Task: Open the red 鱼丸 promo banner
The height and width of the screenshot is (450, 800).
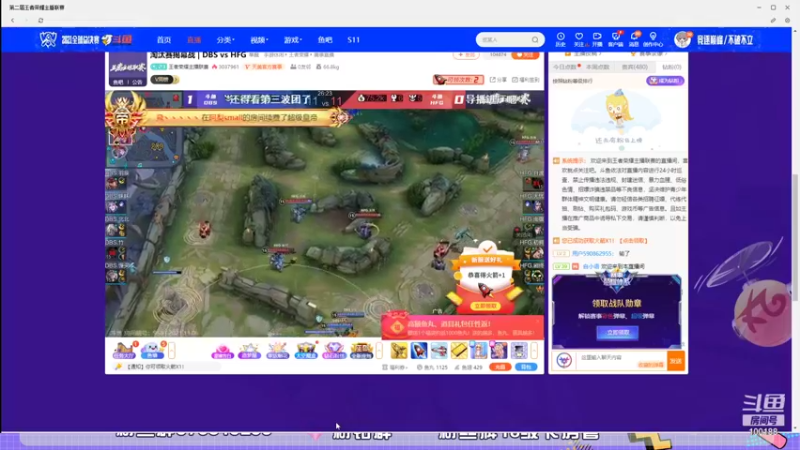Action: coord(462,327)
